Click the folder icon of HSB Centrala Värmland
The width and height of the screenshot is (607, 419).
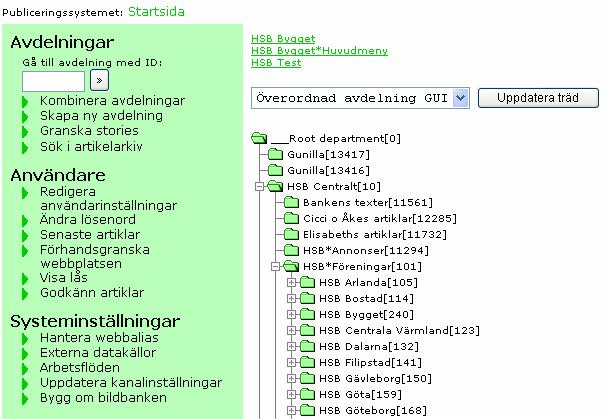tap(307, 330)
